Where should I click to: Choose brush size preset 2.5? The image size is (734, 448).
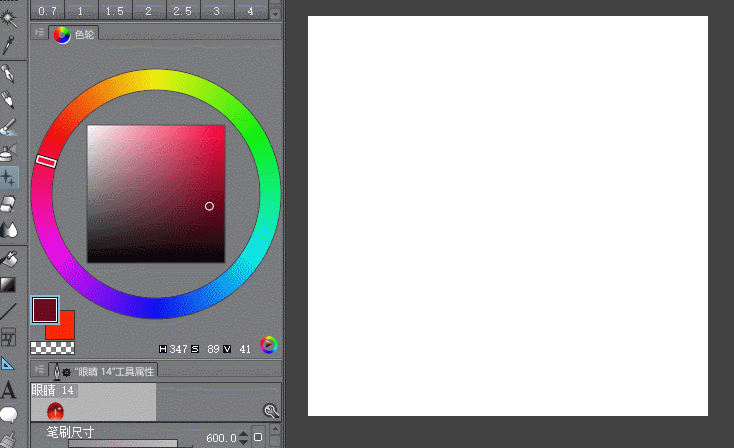pyautogui.click(x=182, y=11)
